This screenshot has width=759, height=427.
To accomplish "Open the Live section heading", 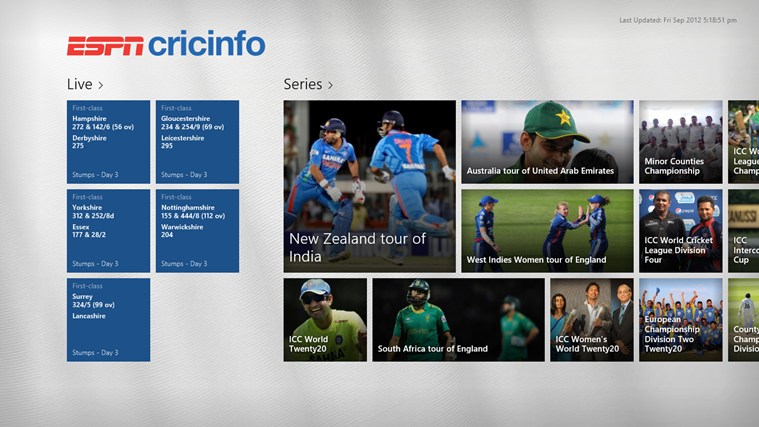I will coord(79,84).
